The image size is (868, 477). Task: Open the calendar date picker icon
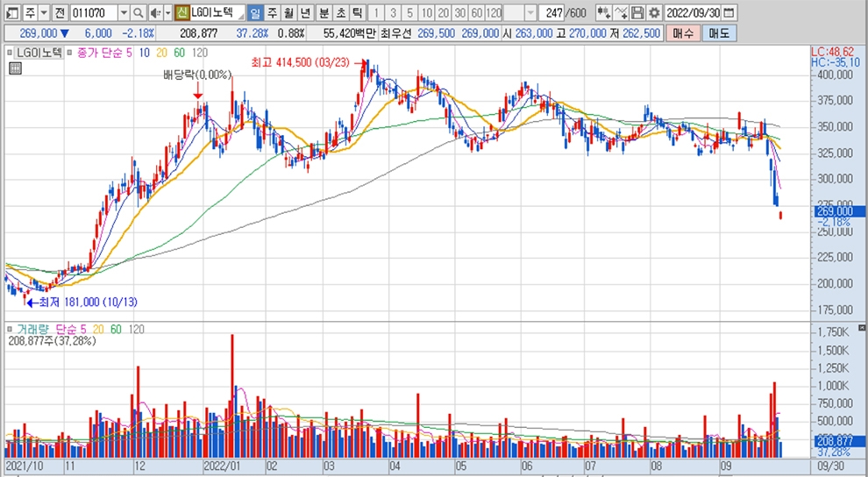click(x=729, y=12)
